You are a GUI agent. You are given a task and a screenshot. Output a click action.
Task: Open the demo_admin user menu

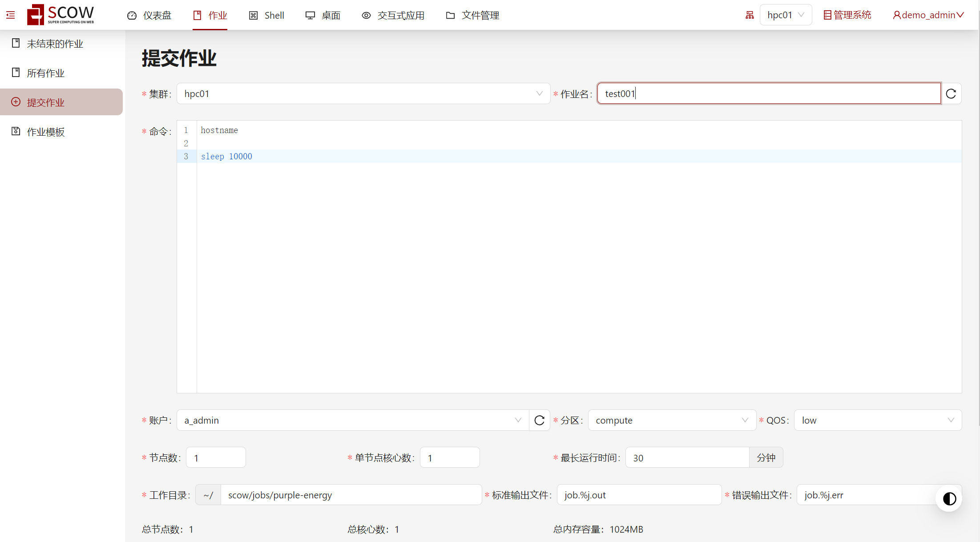928,15
